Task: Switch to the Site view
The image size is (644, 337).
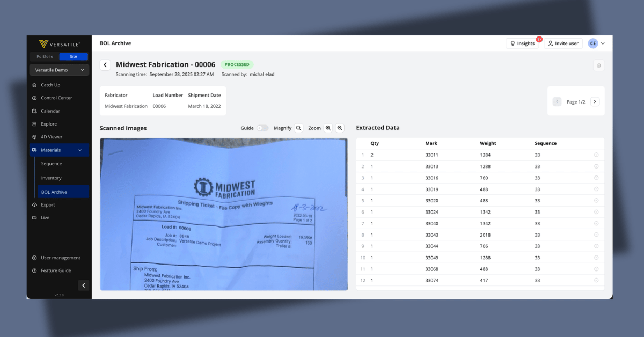Action: pos(74,56)
